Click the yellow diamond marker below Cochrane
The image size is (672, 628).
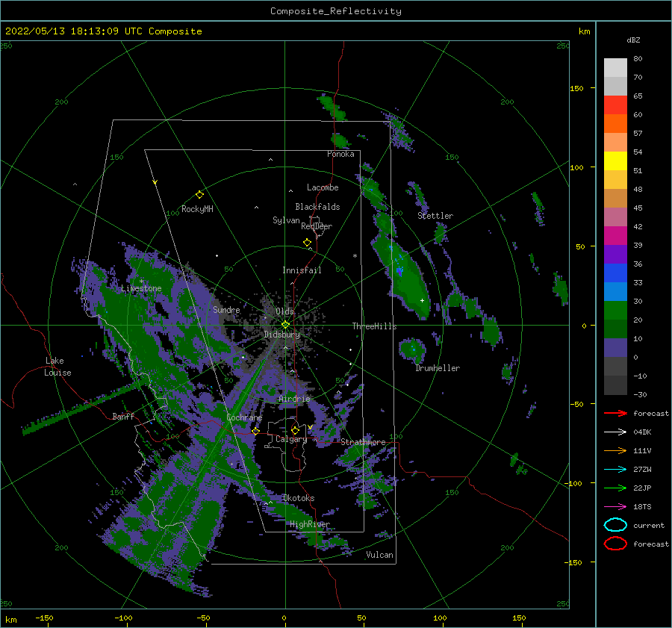tap(256, 431)
